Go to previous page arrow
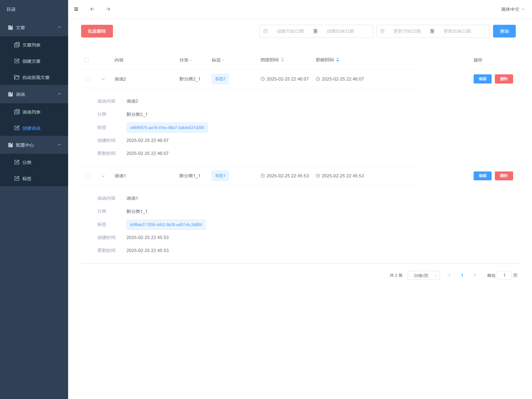The width and height of the screenshot is (532, 399). pyautogui.click(x=449, y=275)
